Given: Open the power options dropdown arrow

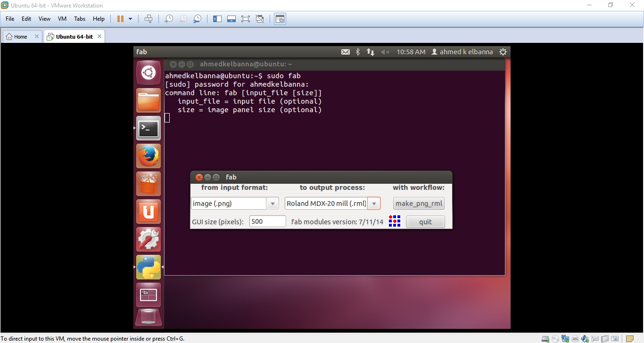Looking at the screenshot, I should (130, 19).
